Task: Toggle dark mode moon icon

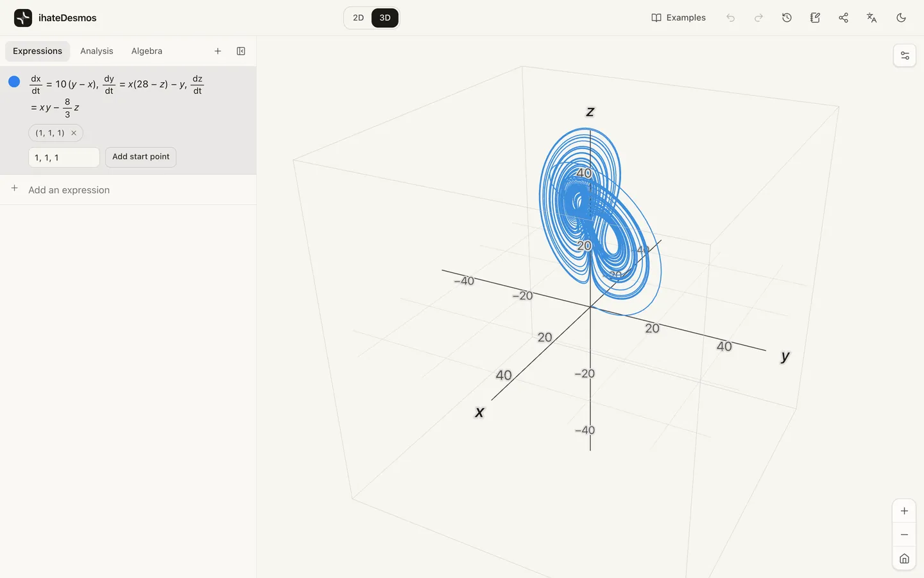Action: point(901,18)
